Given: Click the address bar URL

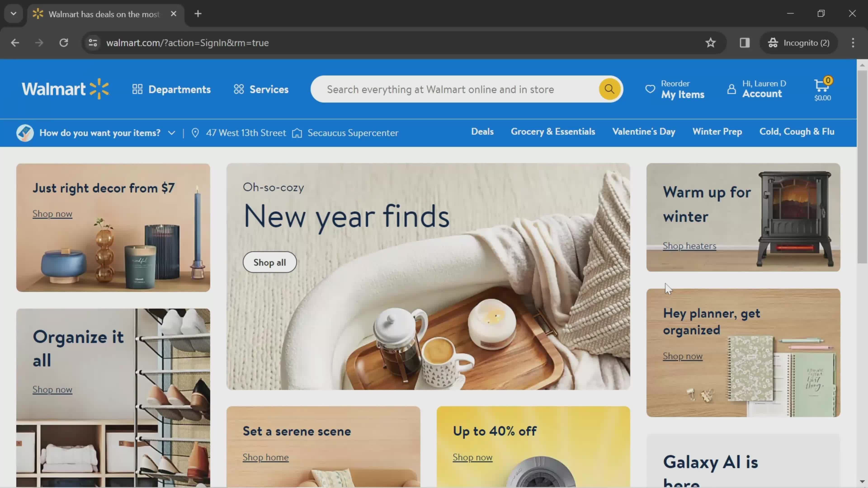Looking at the screenshot, I should click(x=187, y=43).
